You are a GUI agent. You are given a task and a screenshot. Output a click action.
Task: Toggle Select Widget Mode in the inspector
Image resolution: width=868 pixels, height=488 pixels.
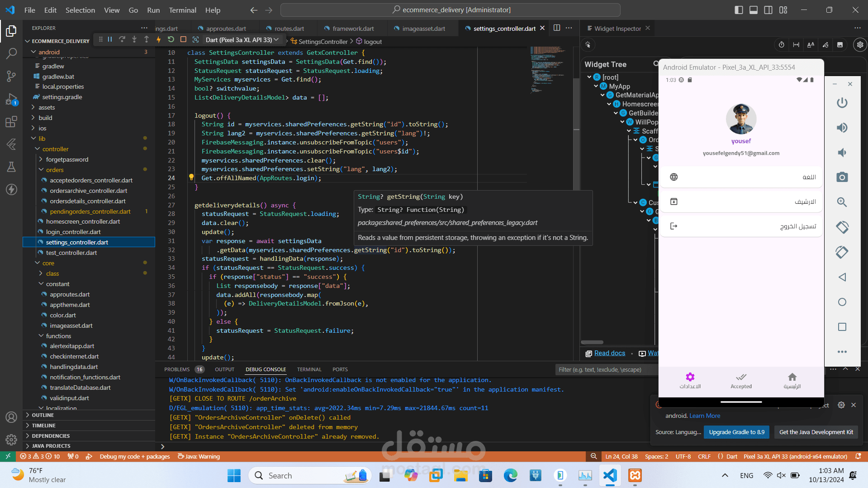588,45
